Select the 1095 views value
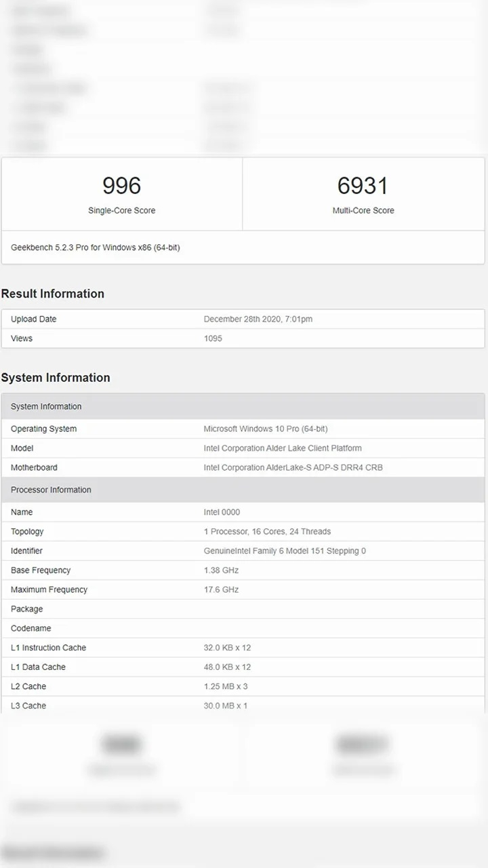This screenshot has height=868, width=488. pos(213,338)
